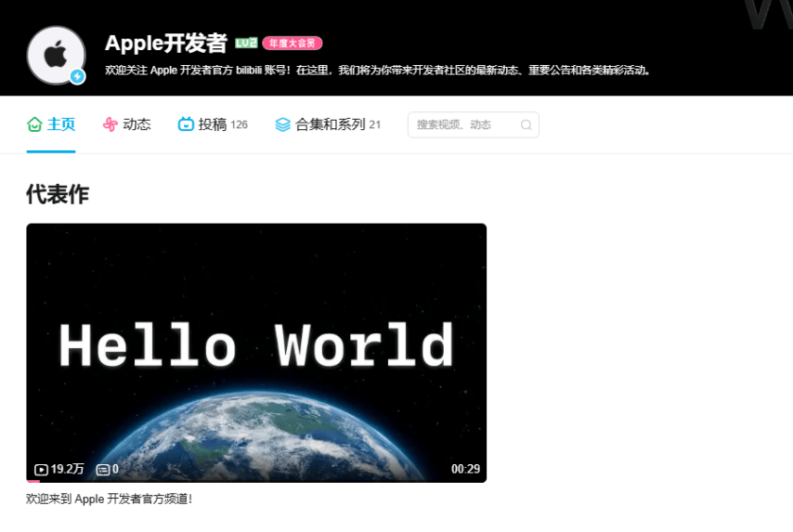The height and width of the screenshot is (532, 793).
Task: Click the TV icon beside 投稿
Action: (186, 124)
